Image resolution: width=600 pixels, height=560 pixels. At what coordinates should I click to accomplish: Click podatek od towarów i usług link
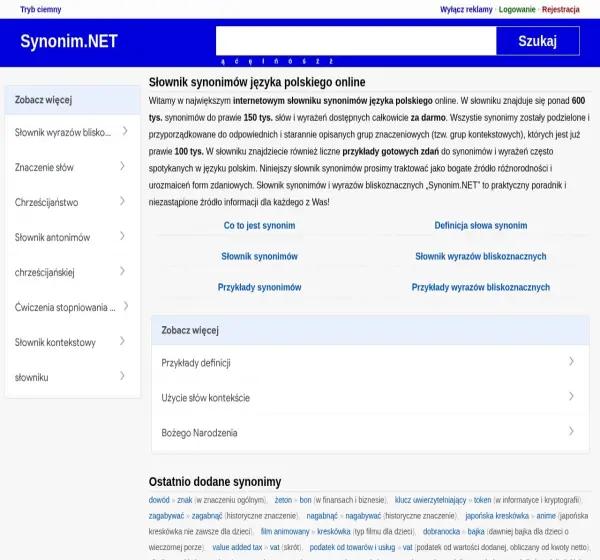pos(352,547)
